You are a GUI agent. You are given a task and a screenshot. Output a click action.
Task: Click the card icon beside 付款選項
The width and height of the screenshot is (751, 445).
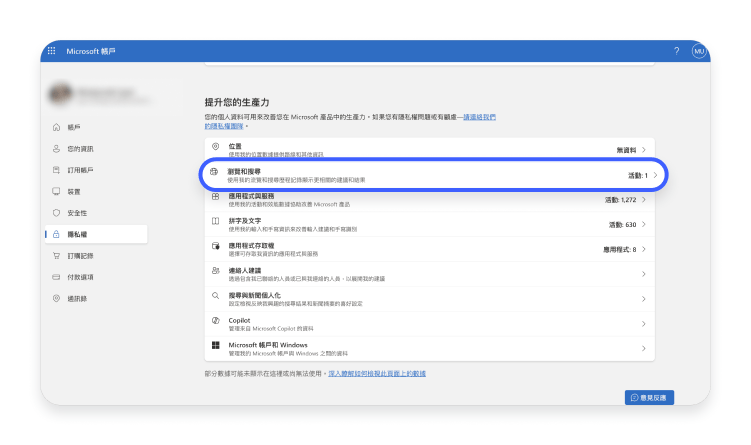tap(57, 277)
